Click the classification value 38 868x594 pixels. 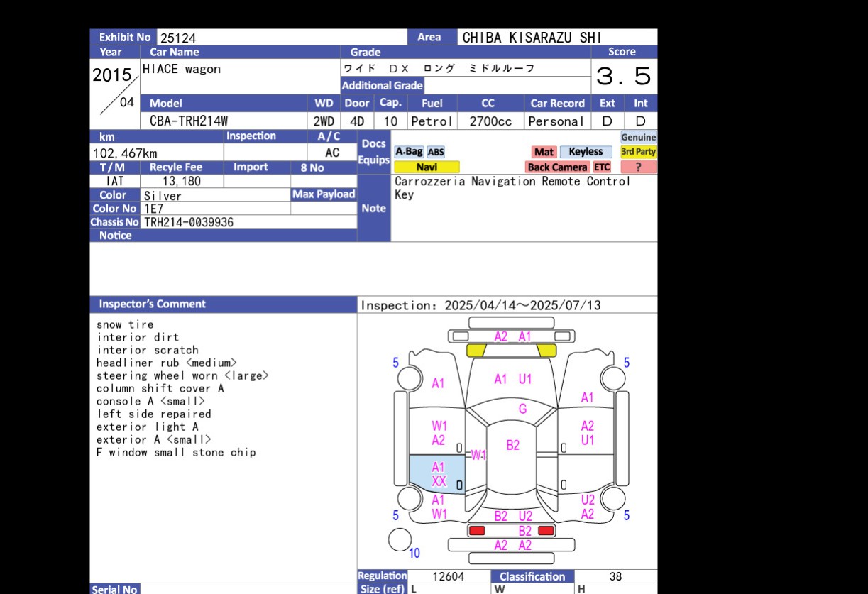click(x=615, y=577)
